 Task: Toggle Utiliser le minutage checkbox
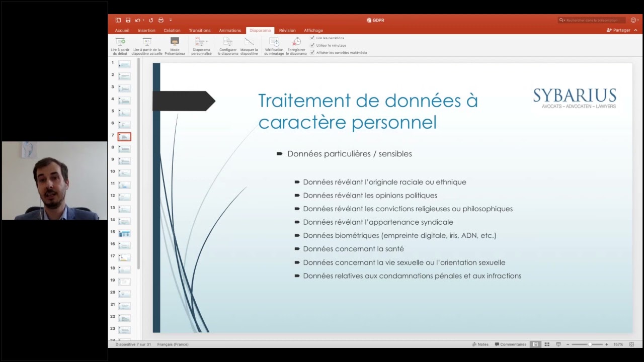click(312, 45)
